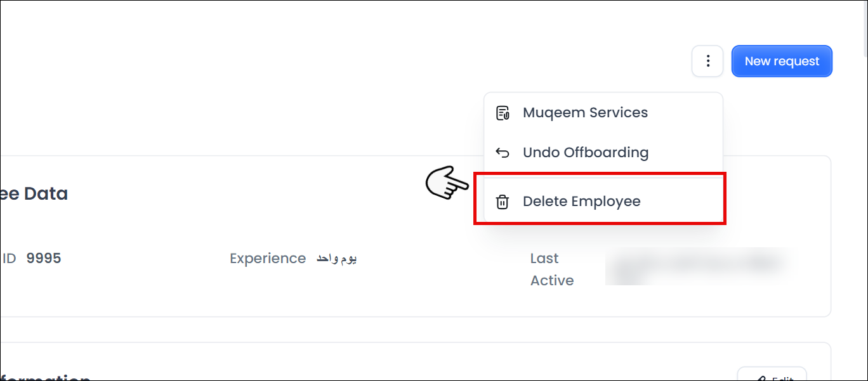Click the pointing hand cursor graphic
The height and width of the screenshot is (381, 868).
(x=447, y=183)
